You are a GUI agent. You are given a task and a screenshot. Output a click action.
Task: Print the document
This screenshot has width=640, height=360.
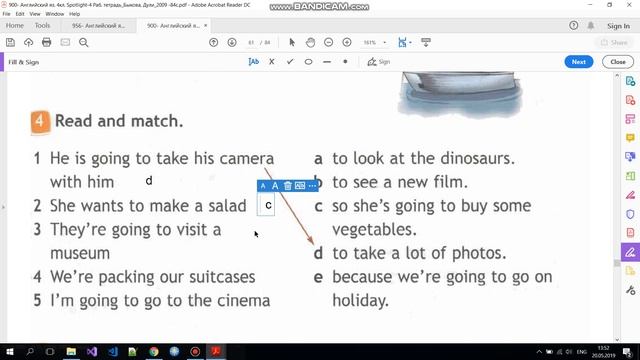tap(47, 42)
